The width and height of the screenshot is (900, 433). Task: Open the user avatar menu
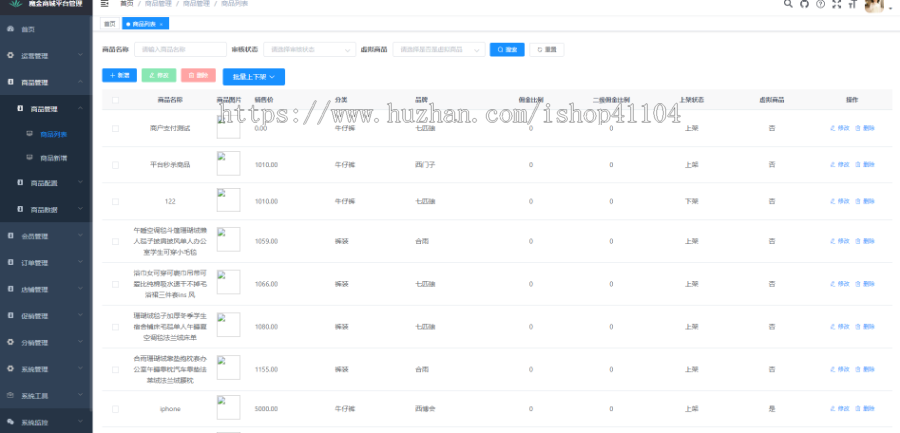tap(875, 5)
